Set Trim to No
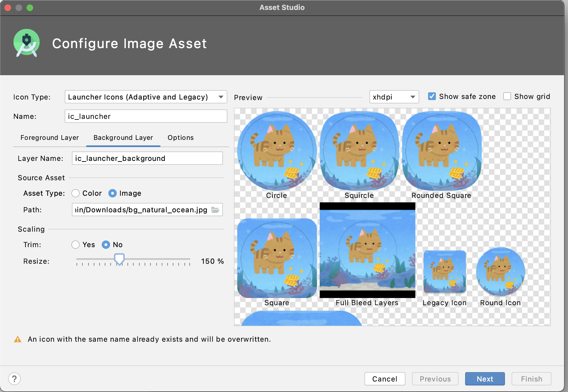 [106, 245]
